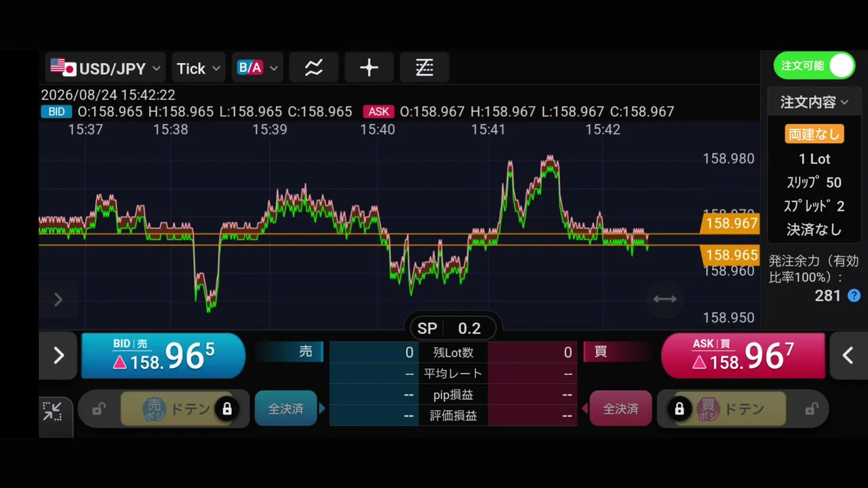Open the B/A price type dropdown
The width and height of the screenshot is (868, 488).
pos(257,68)
